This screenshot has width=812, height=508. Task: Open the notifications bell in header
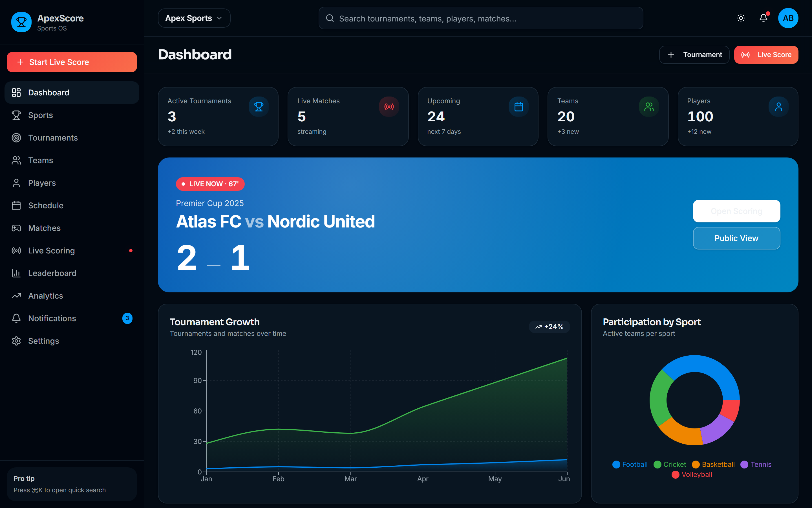[x=763, y=18]
